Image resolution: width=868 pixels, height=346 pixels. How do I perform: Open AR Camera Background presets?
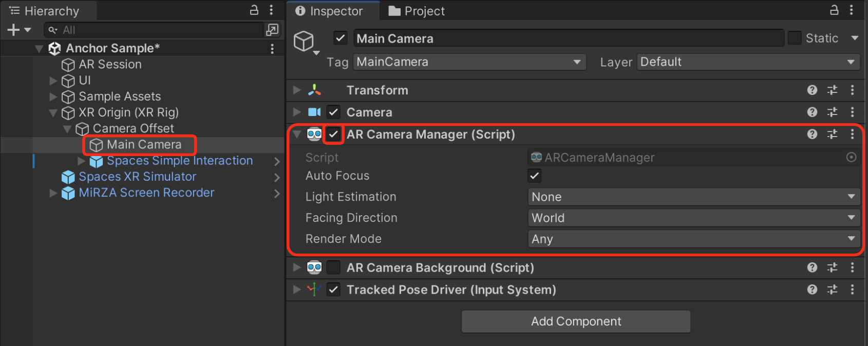[833, 267]
